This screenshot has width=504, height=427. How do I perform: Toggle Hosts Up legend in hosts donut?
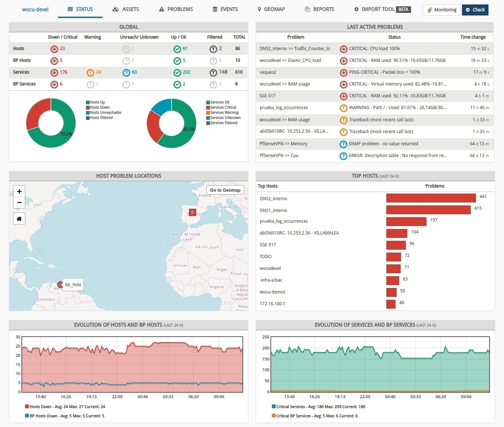pyautogui.click(x=96, y=102)
